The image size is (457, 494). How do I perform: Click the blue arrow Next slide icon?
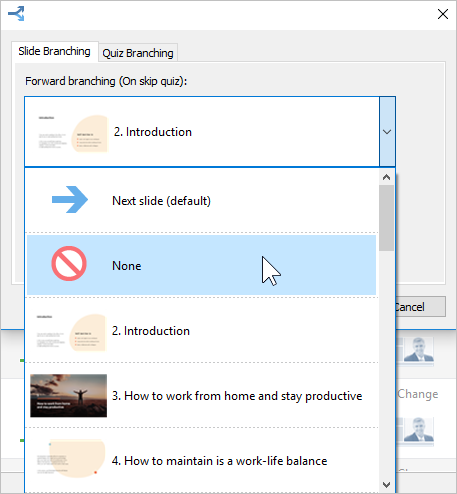click(70, 199)
